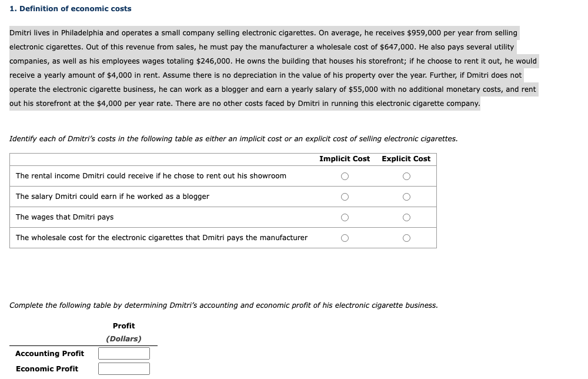Click the Accounting Profit row label
The width and height of the screenshot is (588, 379).
tap(49, 353)
